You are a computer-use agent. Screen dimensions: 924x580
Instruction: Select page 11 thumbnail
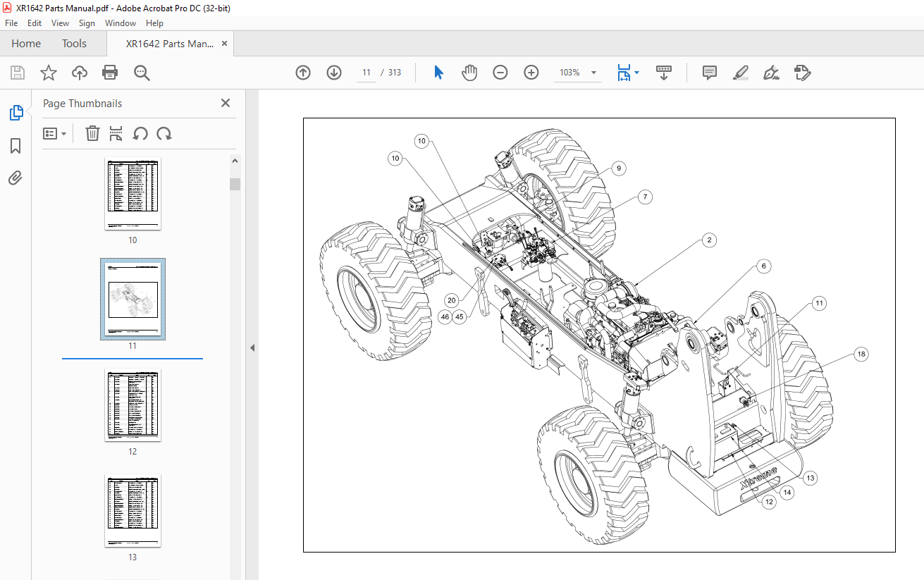coord(133,300)
